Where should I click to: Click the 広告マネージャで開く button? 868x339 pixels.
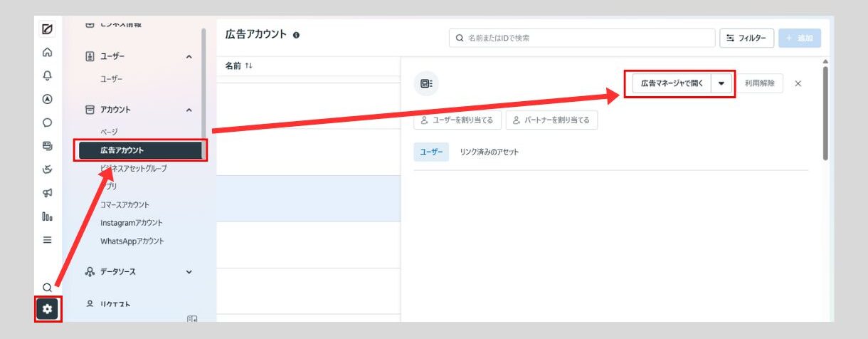pyautogui.click(x=671, y=83)
